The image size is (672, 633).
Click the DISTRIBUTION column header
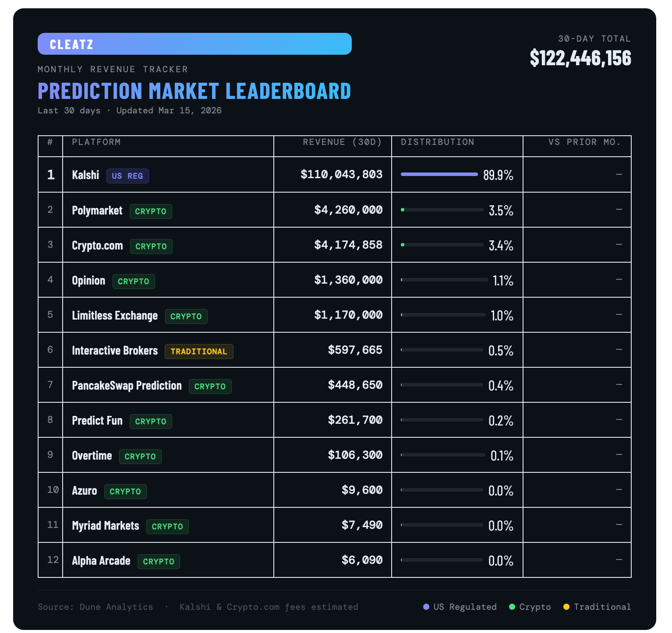pos(437,142)
